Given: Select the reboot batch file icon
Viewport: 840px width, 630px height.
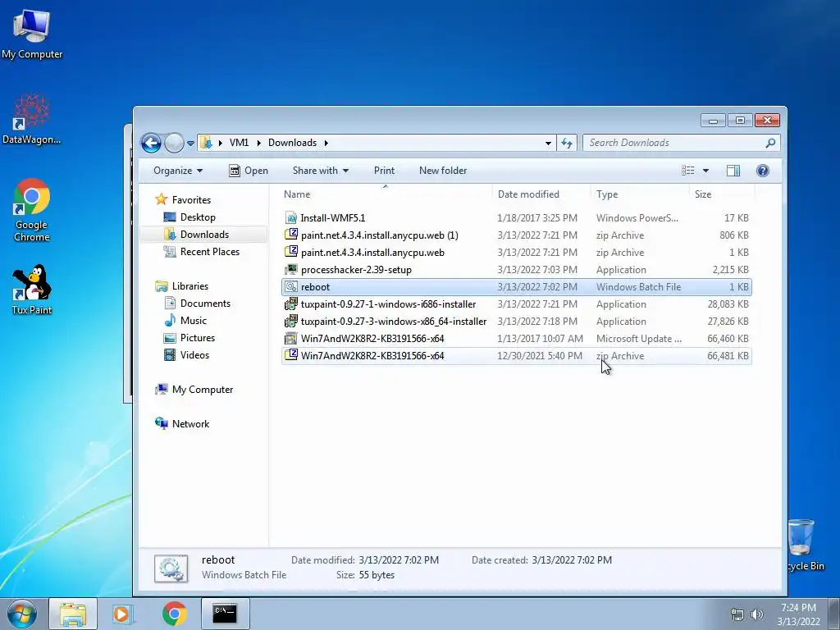Looking at the screenshot, I should [291, 286].
